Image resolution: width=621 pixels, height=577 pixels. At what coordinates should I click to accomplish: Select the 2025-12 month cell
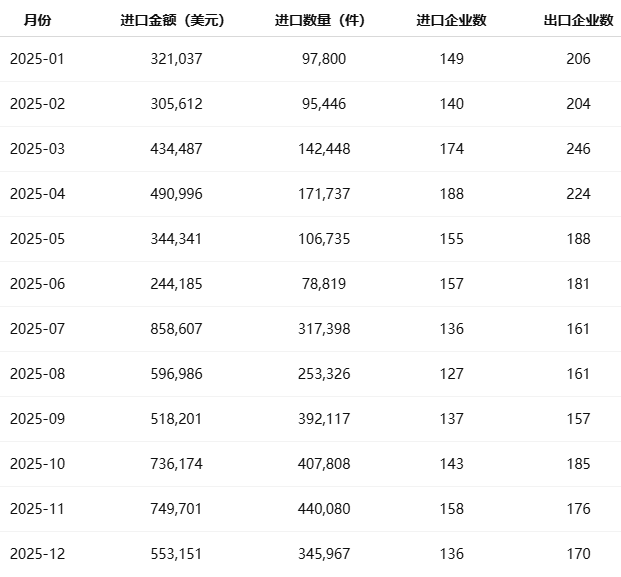pyautogui.click(x=37, y=554)
